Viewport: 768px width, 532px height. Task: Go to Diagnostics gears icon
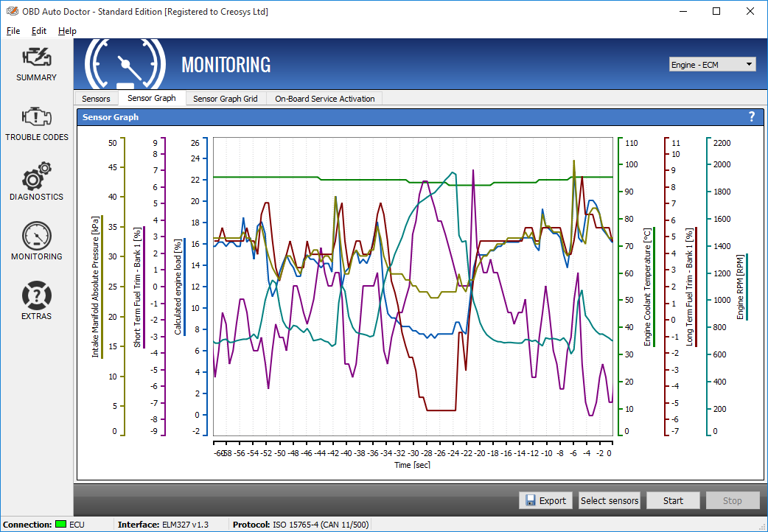point(36,176)
